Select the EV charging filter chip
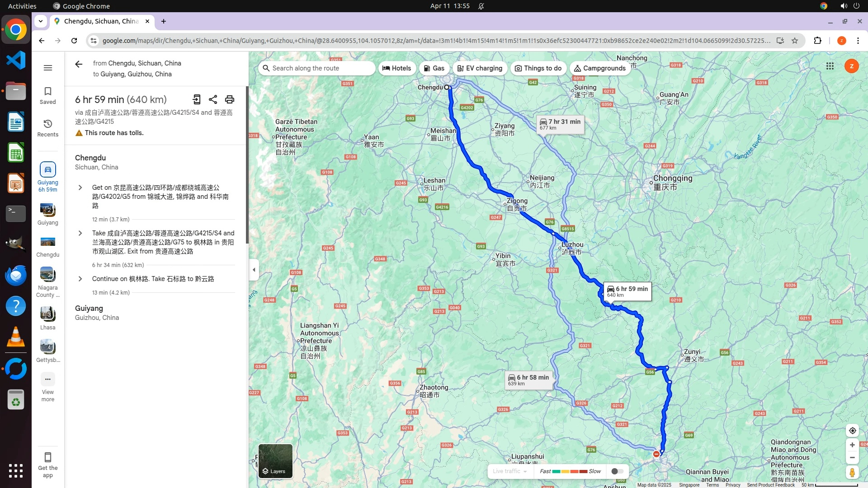 click(480, 68)
